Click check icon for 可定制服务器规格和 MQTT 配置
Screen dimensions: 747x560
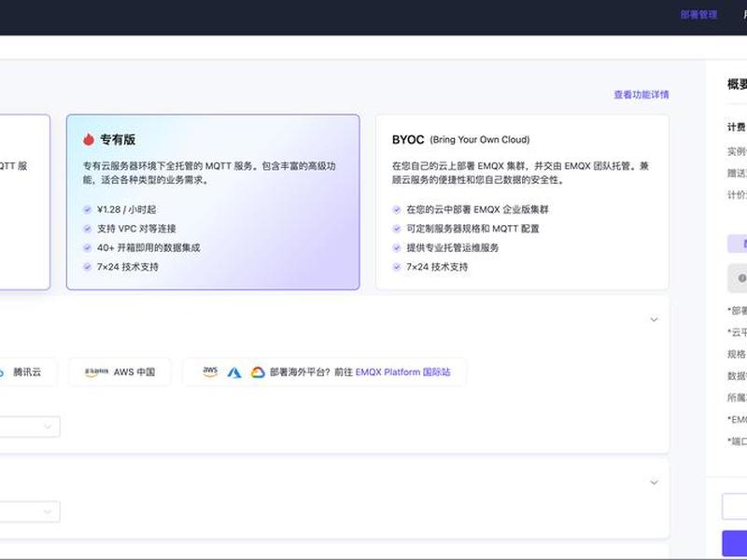[x=396, y=229]
